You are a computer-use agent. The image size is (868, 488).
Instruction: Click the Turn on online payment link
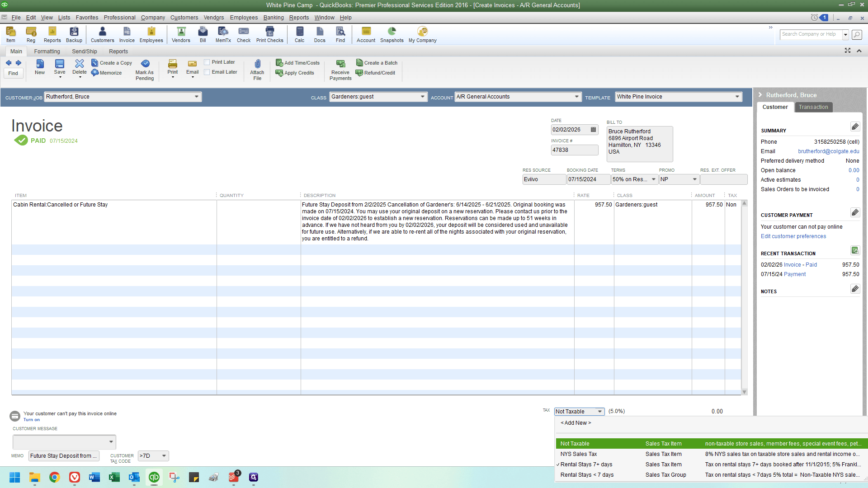32,420
